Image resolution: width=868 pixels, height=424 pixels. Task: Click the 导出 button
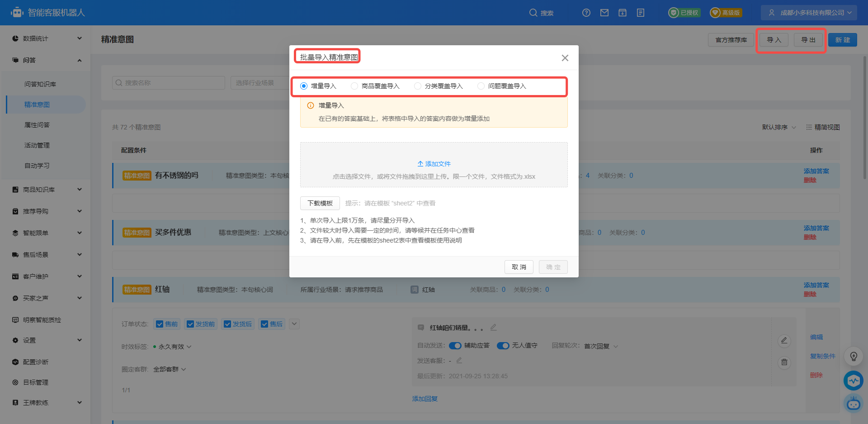coord(808,40)
